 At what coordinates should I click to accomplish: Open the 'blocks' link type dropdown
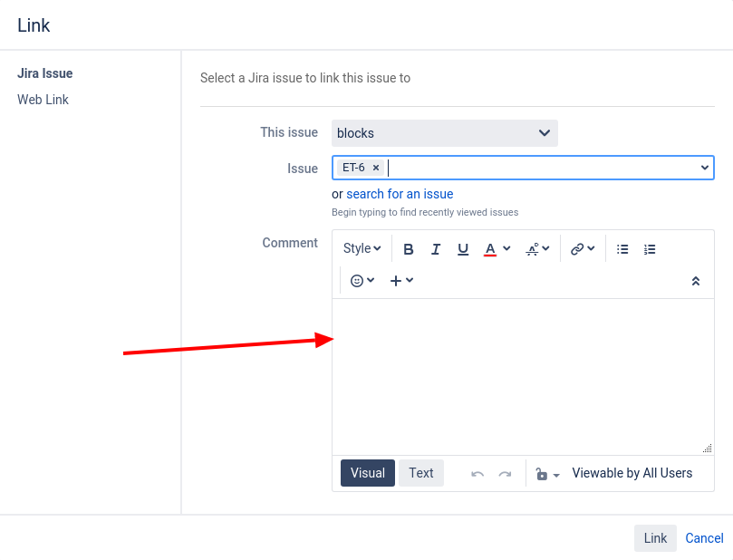(445, 133)
